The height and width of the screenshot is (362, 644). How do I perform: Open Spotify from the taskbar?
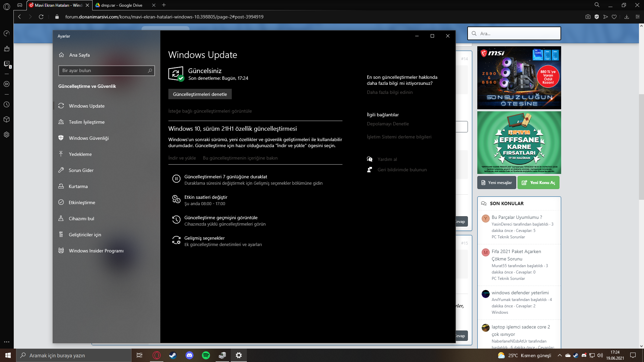point(206,355)
